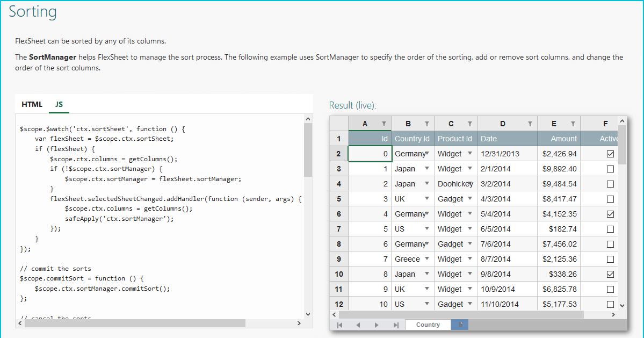Screen dimensions: 644x338
Task: Check the Active checkbox in row 5
Action: tap(610, 199)
